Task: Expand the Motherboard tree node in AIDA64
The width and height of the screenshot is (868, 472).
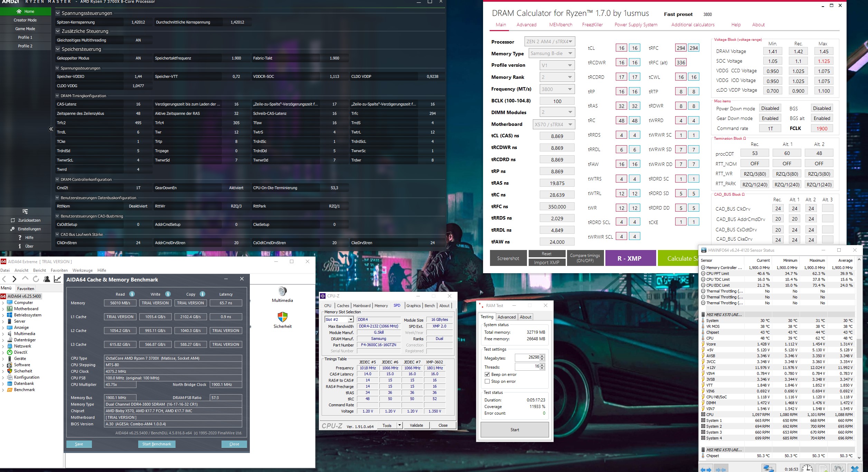Action: 3,309
